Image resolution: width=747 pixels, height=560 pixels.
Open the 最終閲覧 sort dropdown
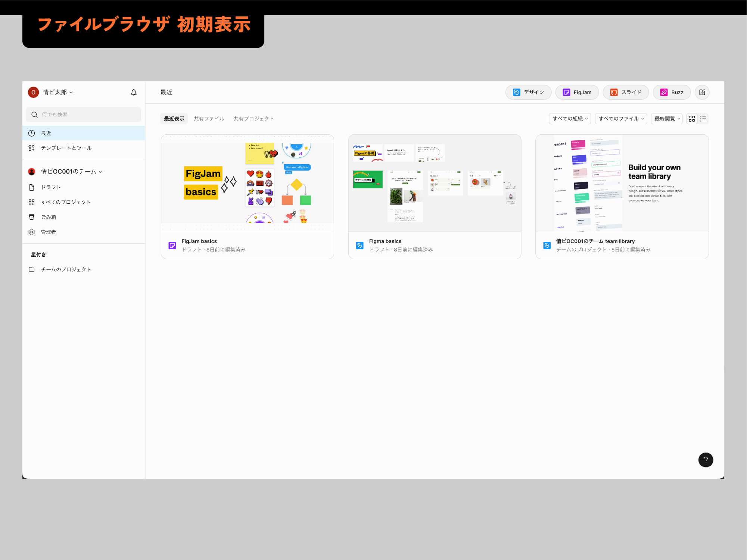tap(666, 119)
